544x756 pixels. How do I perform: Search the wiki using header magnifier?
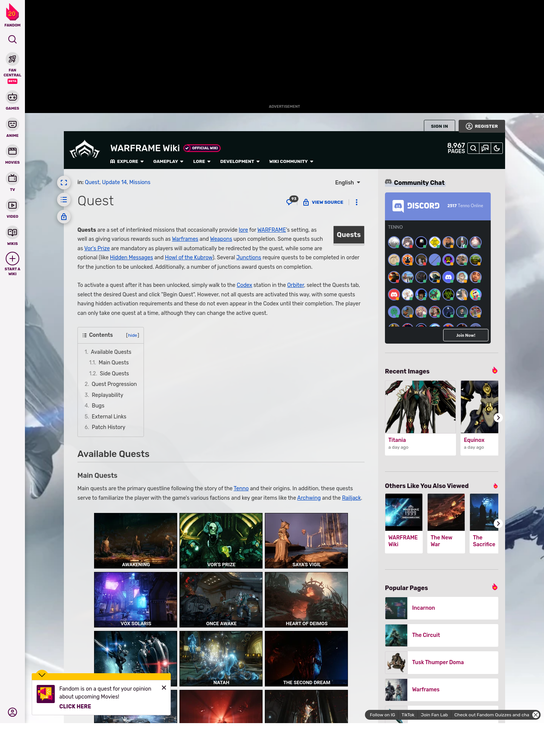click(473, 148)
